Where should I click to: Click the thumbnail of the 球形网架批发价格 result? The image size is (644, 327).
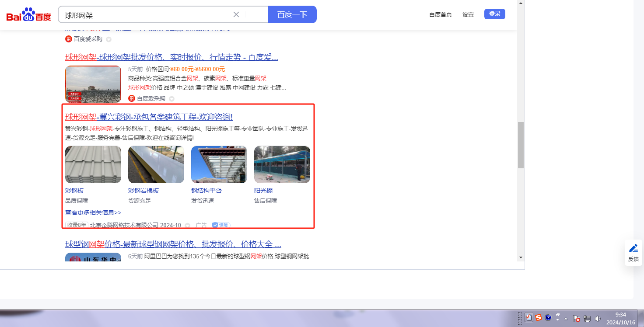pos(93,84)
